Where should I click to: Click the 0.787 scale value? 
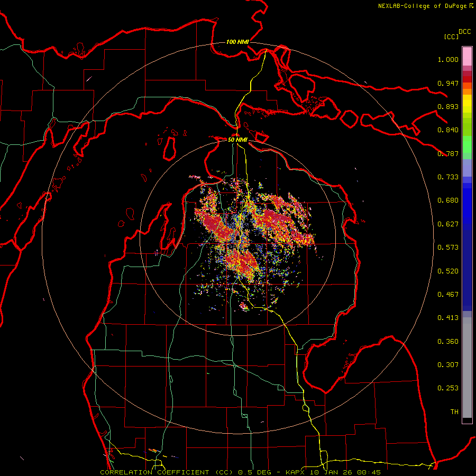(448, 153)
